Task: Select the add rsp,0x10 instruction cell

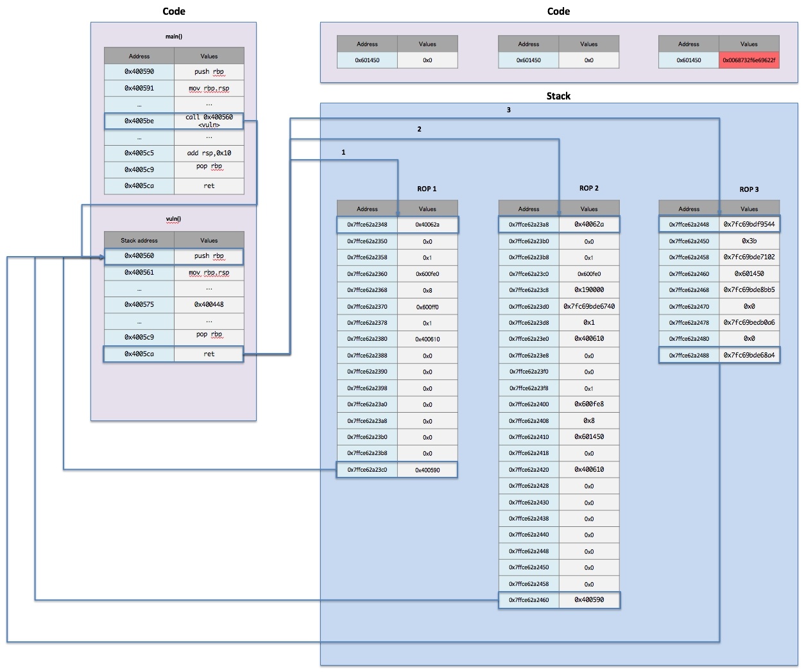Action: click(209, 153)
